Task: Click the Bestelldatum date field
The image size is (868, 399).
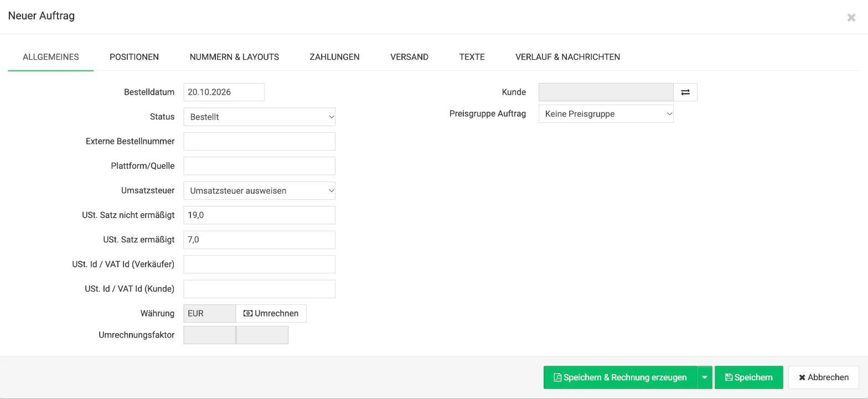Action: 224,92
